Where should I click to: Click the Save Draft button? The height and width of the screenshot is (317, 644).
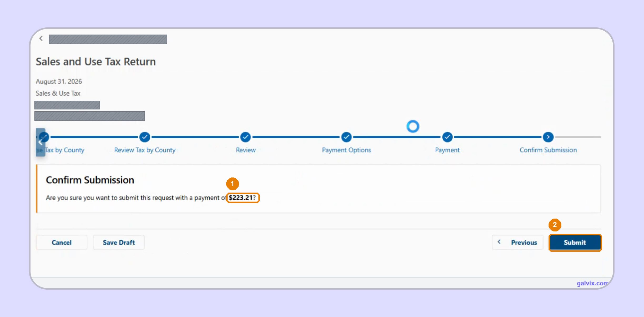click(119, 242)
